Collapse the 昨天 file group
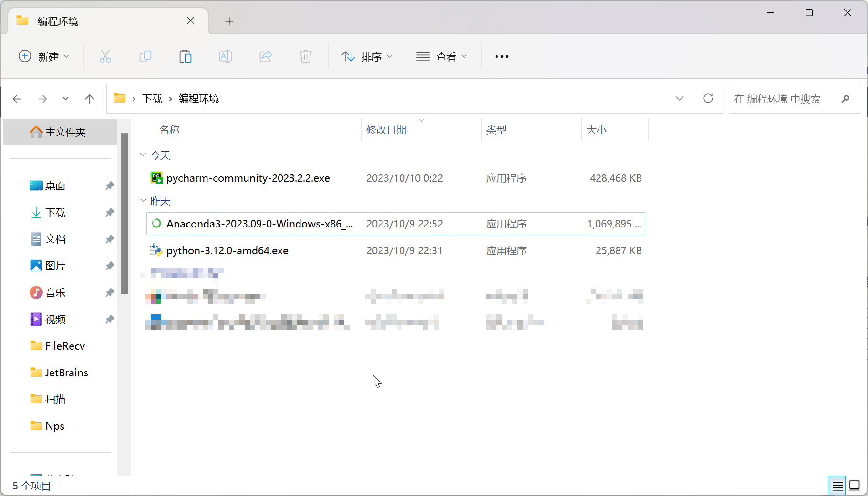 (143, 201)
